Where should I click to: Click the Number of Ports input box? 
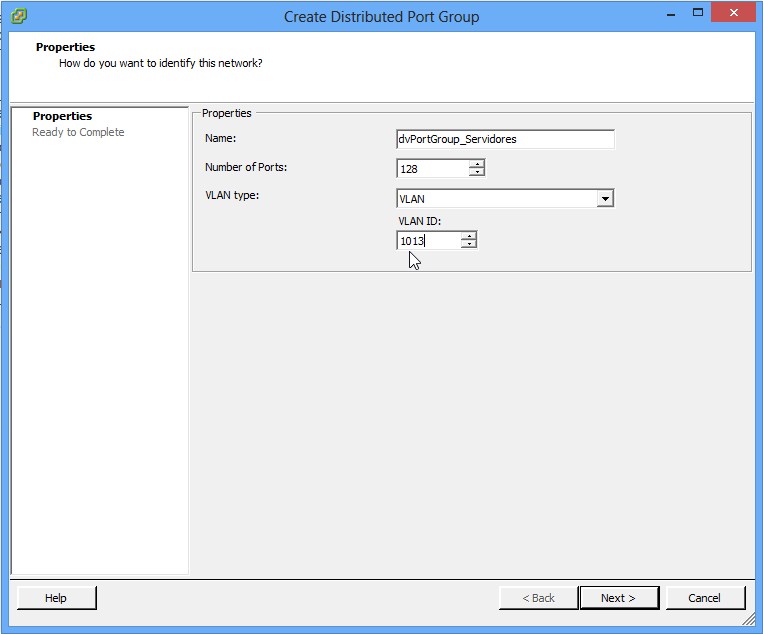click(432, 169)
